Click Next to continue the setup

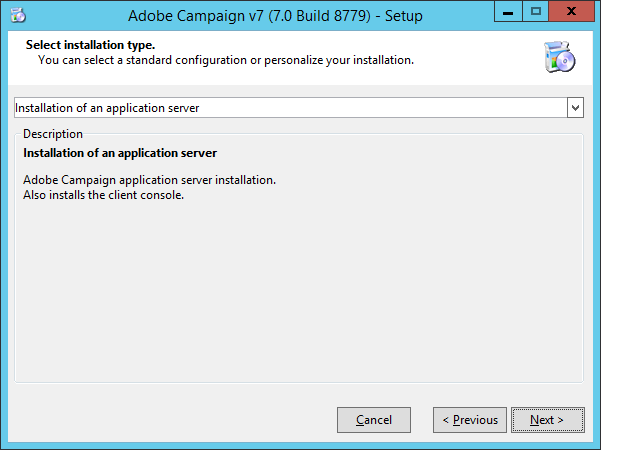click(x=547, y=420)
